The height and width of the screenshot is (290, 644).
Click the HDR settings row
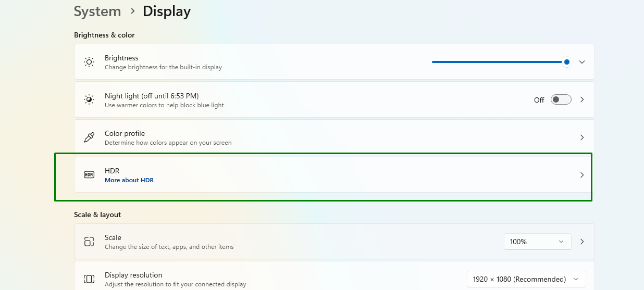pyautogui.click(x=334, y=175)
